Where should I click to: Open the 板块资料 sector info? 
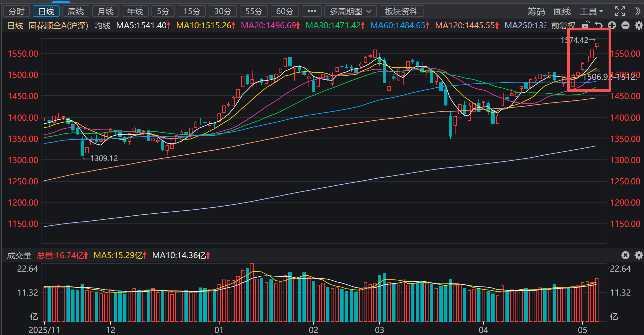click(402, 11)
